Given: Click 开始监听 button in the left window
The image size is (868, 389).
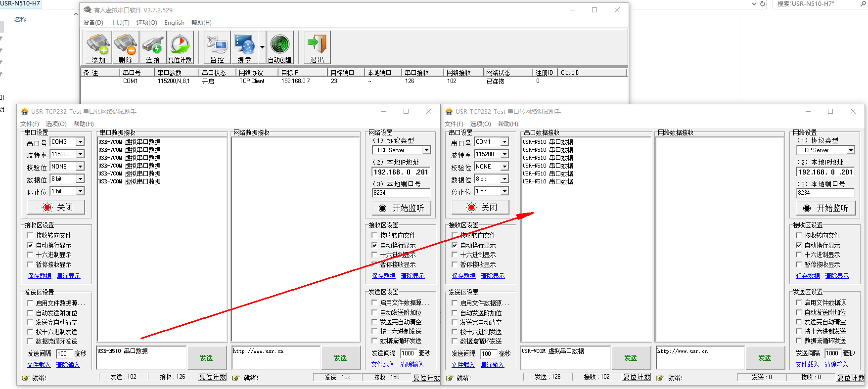Looking at the screenshot, I should [401, 208].
